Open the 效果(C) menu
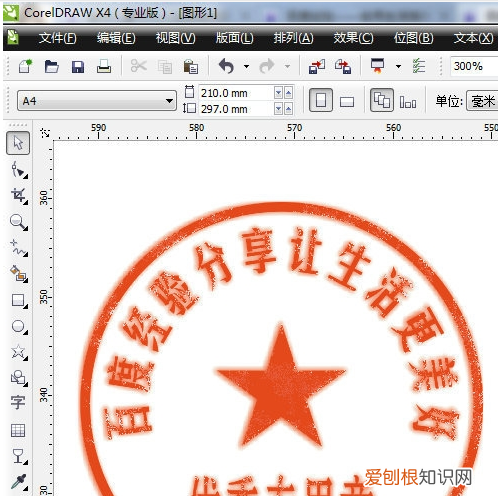Screen dimensions: 498x496 [353, 38]
